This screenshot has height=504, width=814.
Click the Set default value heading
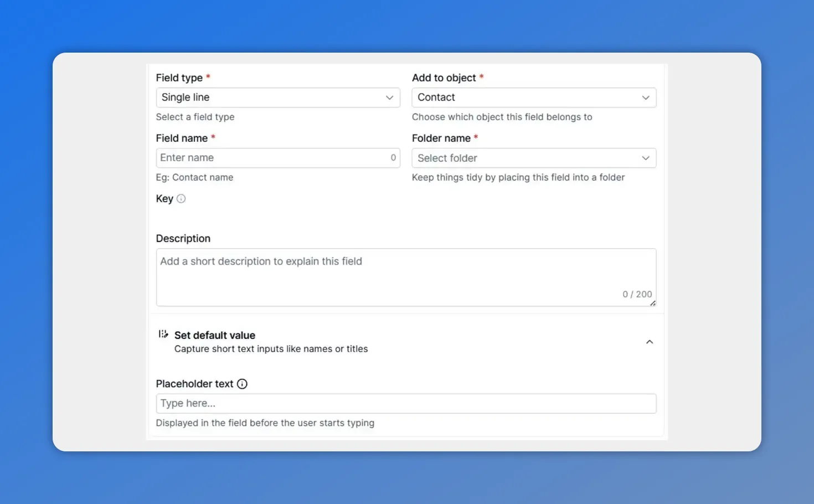(215, 335)
